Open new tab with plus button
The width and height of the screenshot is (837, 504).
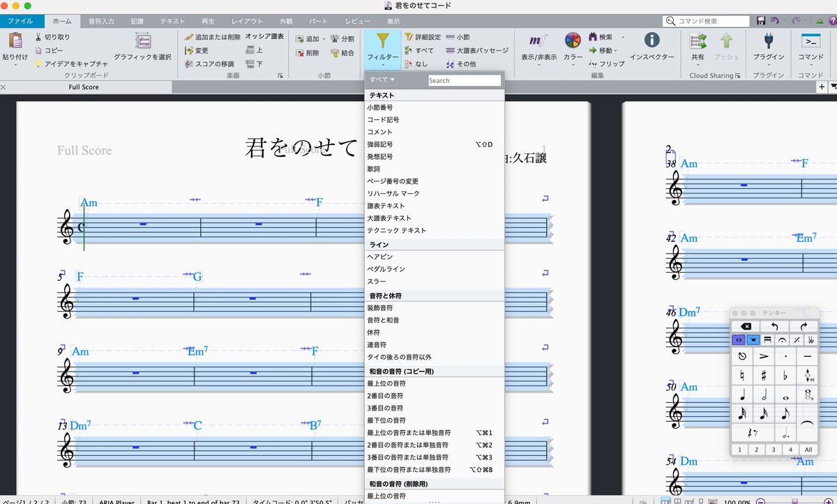822,87
